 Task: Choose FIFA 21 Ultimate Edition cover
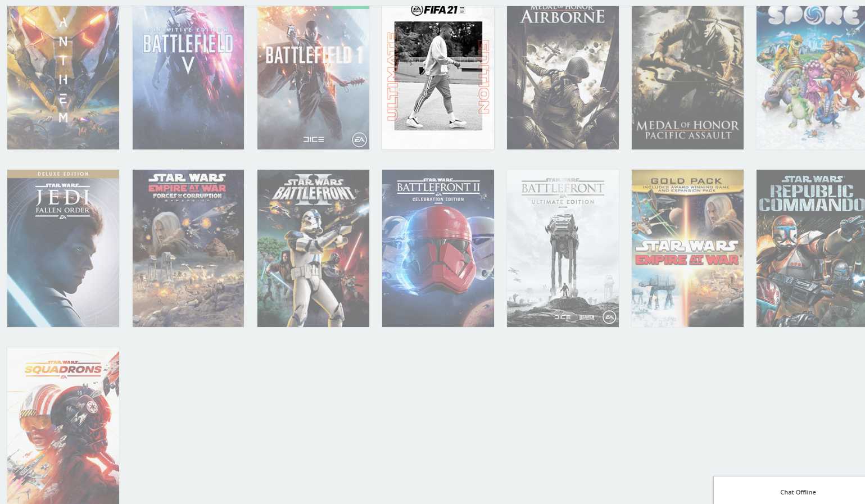click(x=438, y=78)
